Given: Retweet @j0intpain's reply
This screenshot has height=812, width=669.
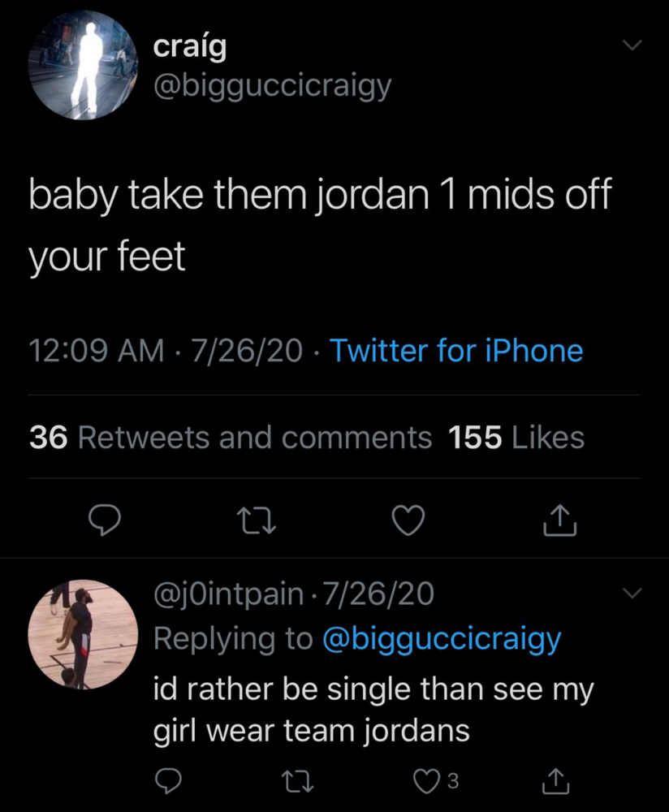Looking at the screenshot, I should (297, 781).
